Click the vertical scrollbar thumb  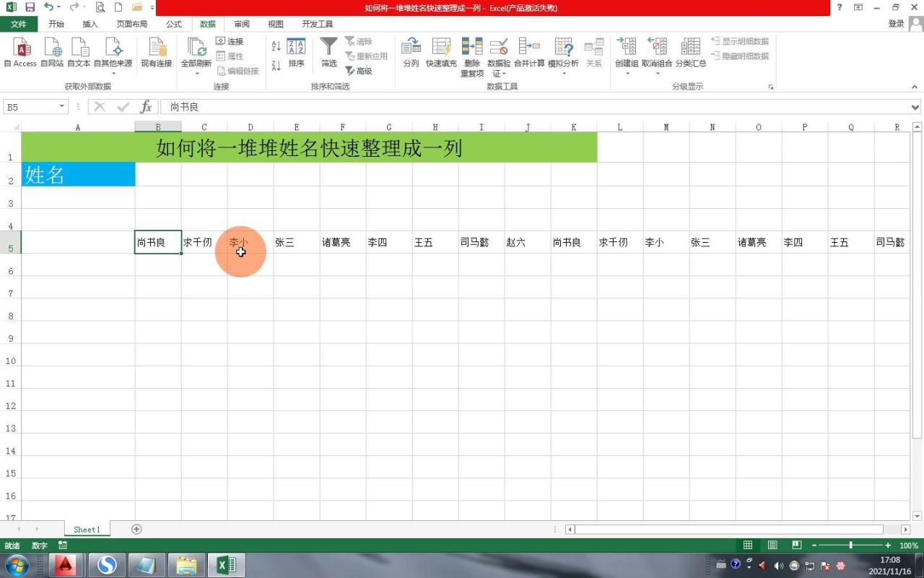coord(917,285)
